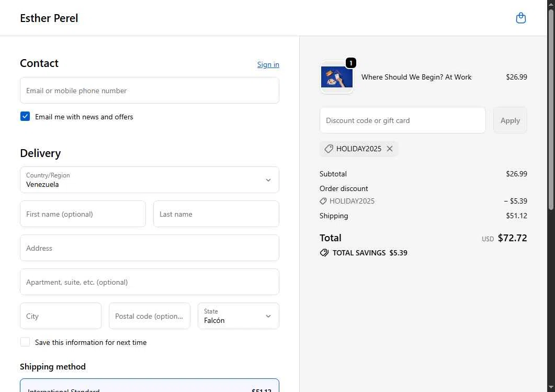Click the product thumbnail image

(337, 77)
